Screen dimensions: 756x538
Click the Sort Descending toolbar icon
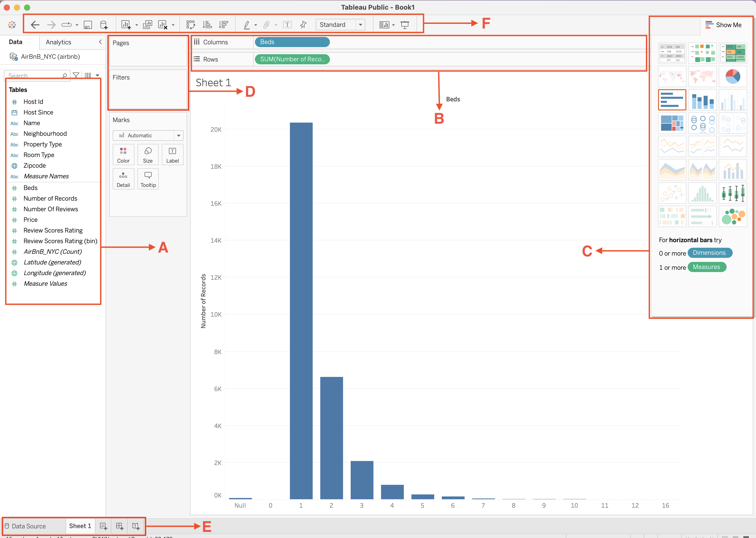click(x=224, y=25)
